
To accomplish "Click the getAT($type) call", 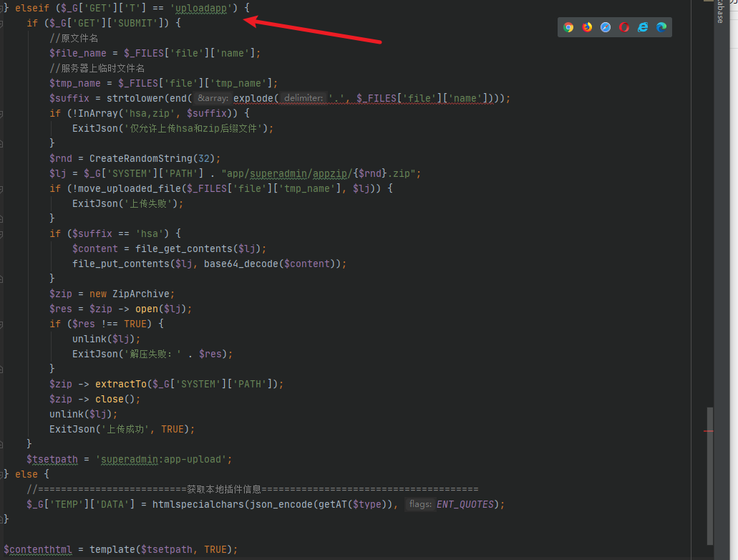I will click(x=352, y=504).
